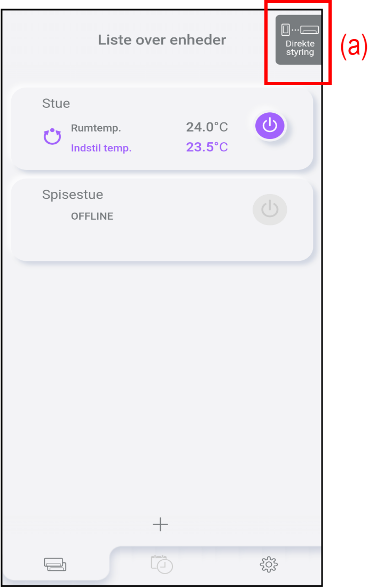Toggle the Stue power button

click(x=270, y=126)
